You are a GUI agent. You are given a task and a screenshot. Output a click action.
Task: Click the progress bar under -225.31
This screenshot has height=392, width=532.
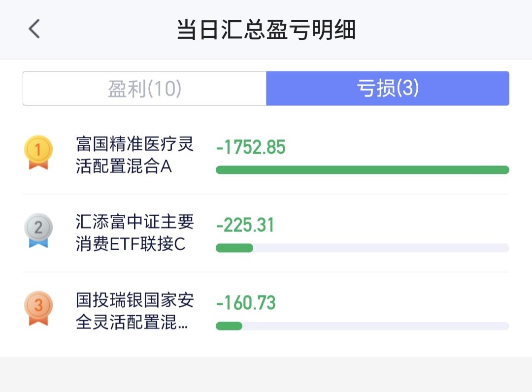pyautogui.click(x=363, y=248)
